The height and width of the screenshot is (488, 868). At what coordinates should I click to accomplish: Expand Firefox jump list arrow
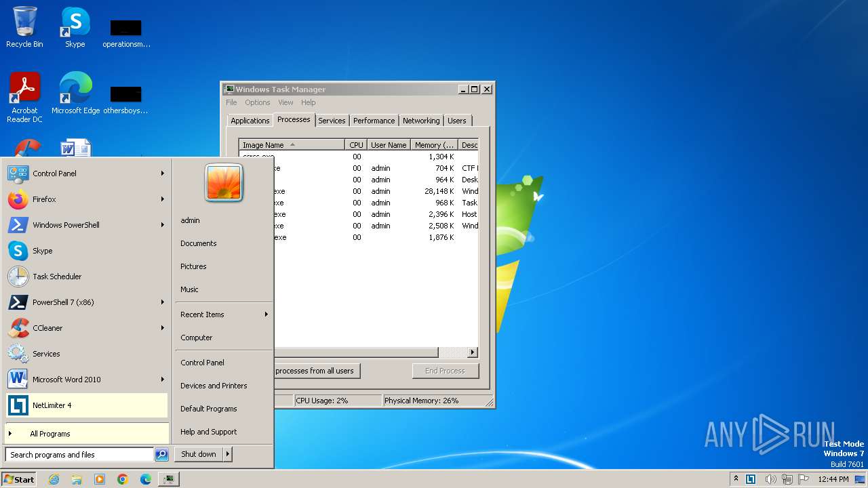163,199
